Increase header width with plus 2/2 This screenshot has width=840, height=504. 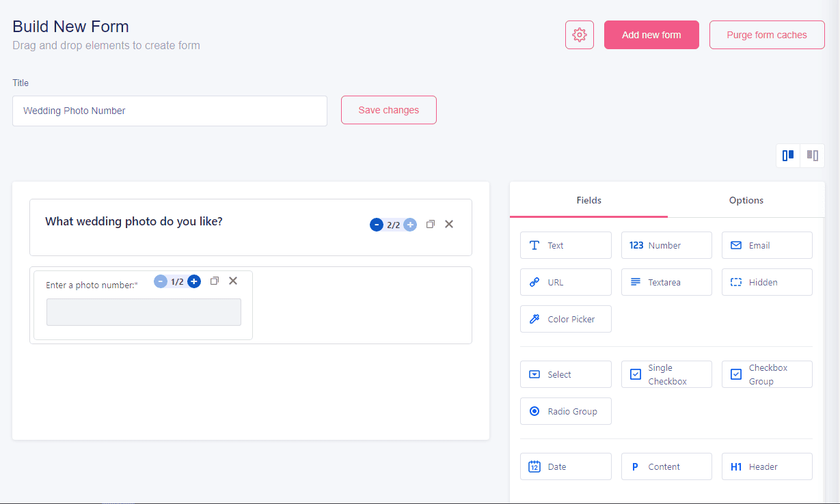tap(410, 225)
